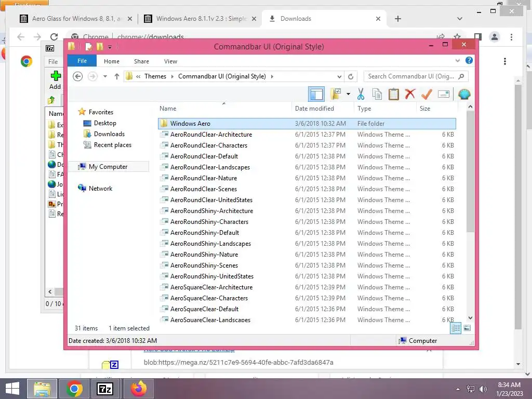The width and height of the screenshot is (532, 399).
Task: Expand the address bar history dropdown
Action: [x=339, y=77]
